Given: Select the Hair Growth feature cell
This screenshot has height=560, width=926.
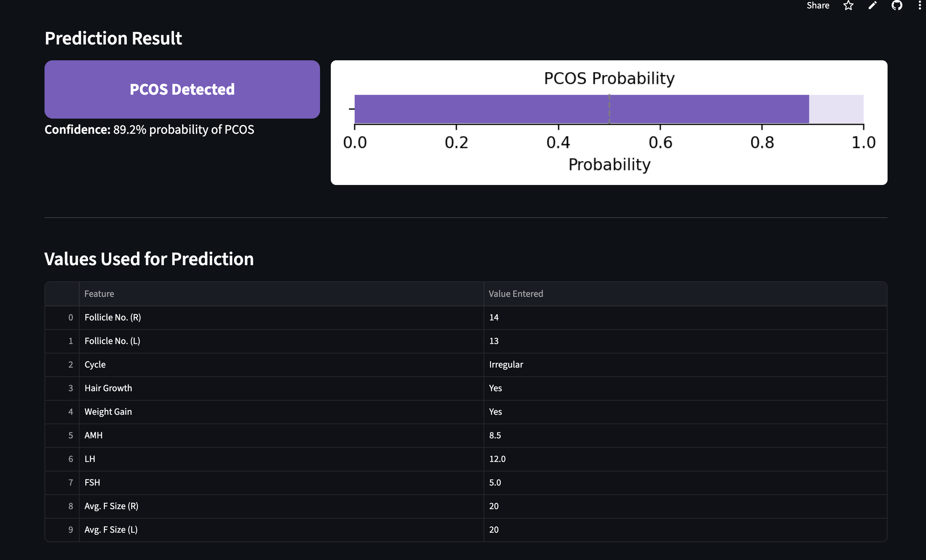Looking at the screenshot, I should pos(108,388).
